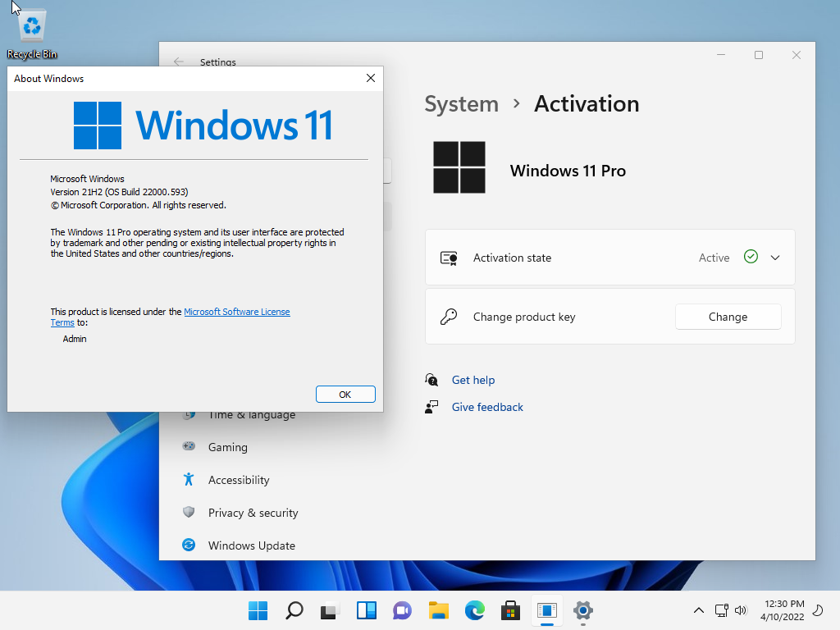Open Search from the taskbar
The width and height of the screenshot is (840, 630).
[x=294, y=610]
